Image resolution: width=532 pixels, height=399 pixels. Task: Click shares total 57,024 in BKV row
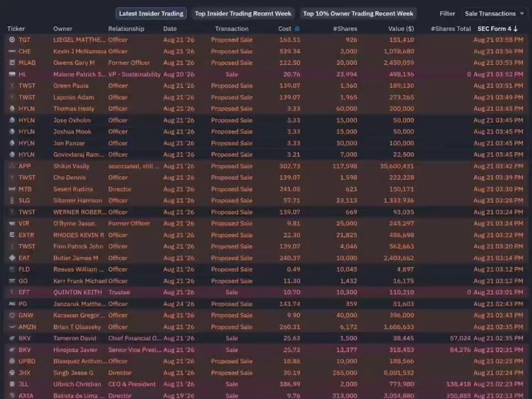pyautogui.click(x=460, y=338)
